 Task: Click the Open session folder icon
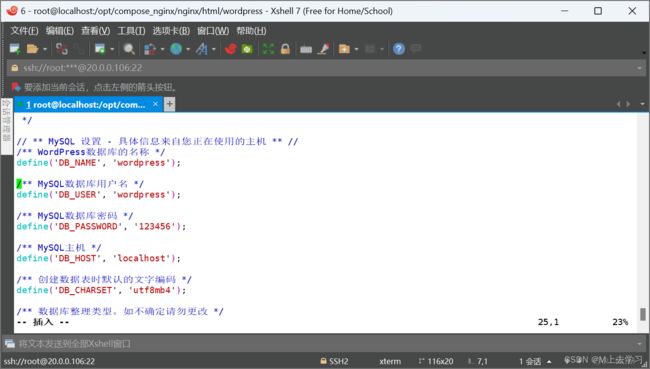point(32,49)
